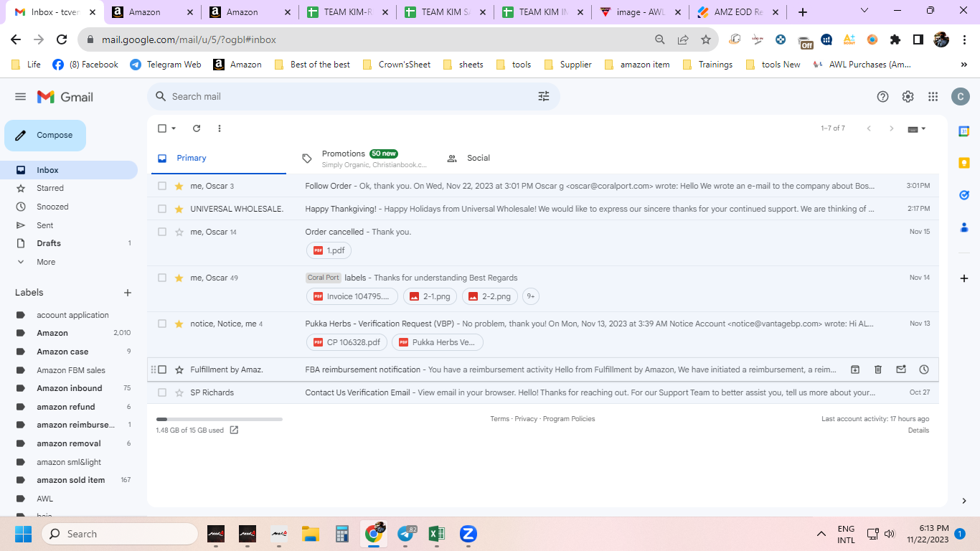Image resolution: width=980 pixels, height=551 pixels.
Task: View account activity Details
Action: point(918,430)
